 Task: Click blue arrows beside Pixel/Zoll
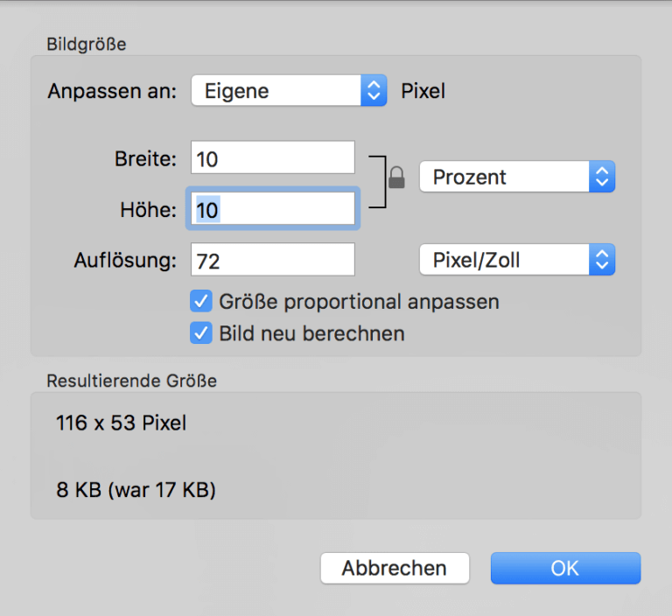pyautogui.click(x=602, y=260)
